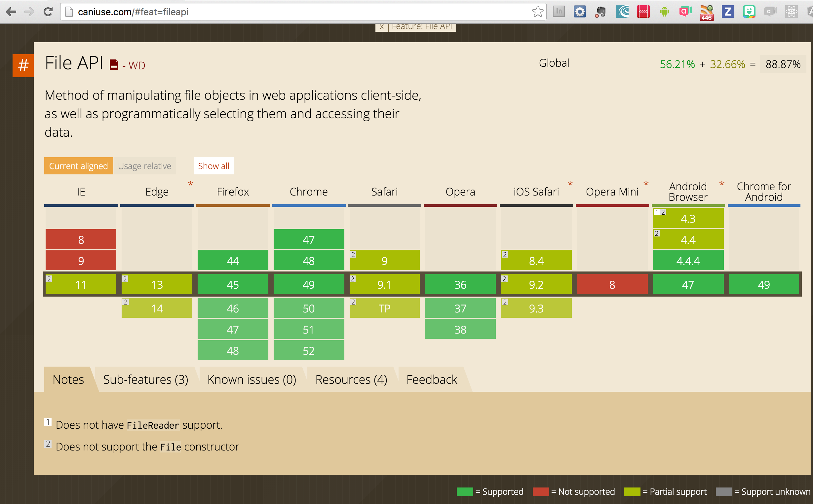This screenshot has width=813, height=504.
Task: Click the greyed-out video chat extension icon
Action: click(x=770, y=12)
